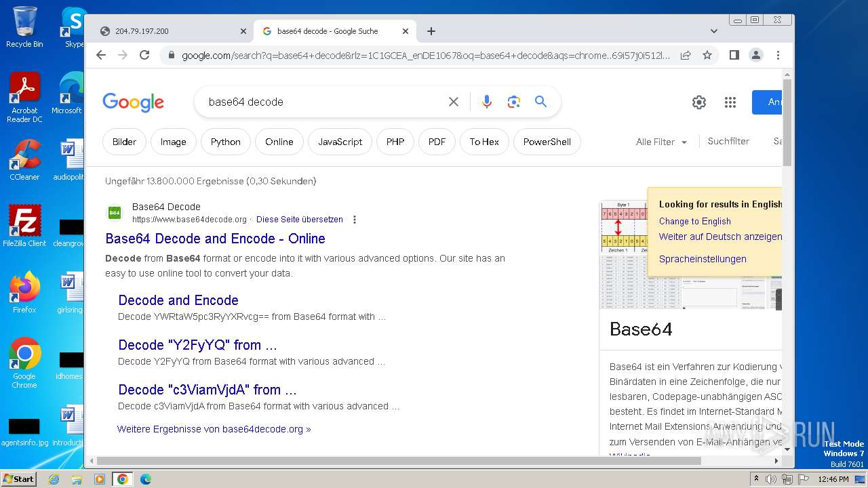Go back with Chrome's back arrow

point(101,55)
